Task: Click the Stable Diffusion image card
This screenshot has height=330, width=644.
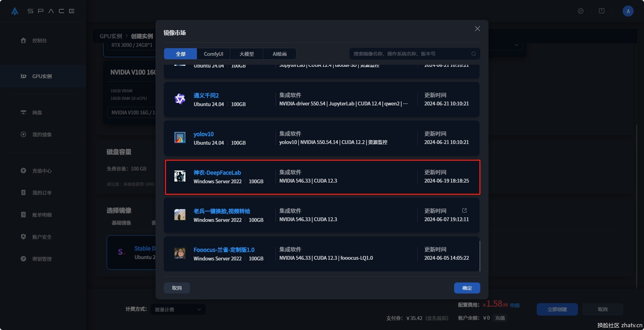Action: [x=131, y=252]
